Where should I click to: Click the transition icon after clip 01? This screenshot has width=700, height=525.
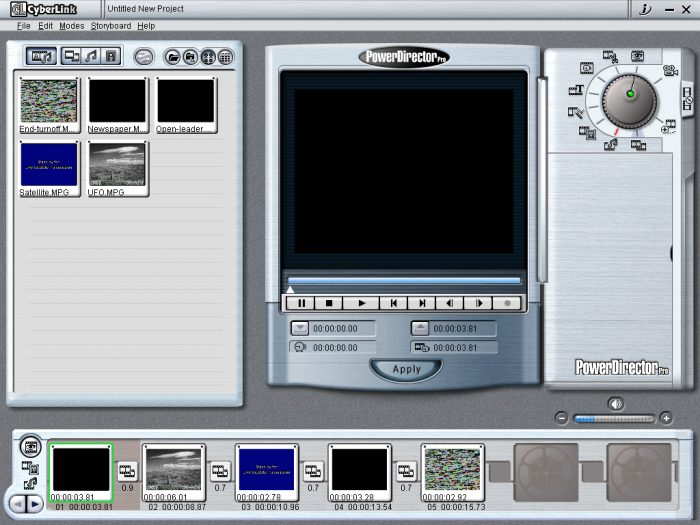tap(127, 470)
